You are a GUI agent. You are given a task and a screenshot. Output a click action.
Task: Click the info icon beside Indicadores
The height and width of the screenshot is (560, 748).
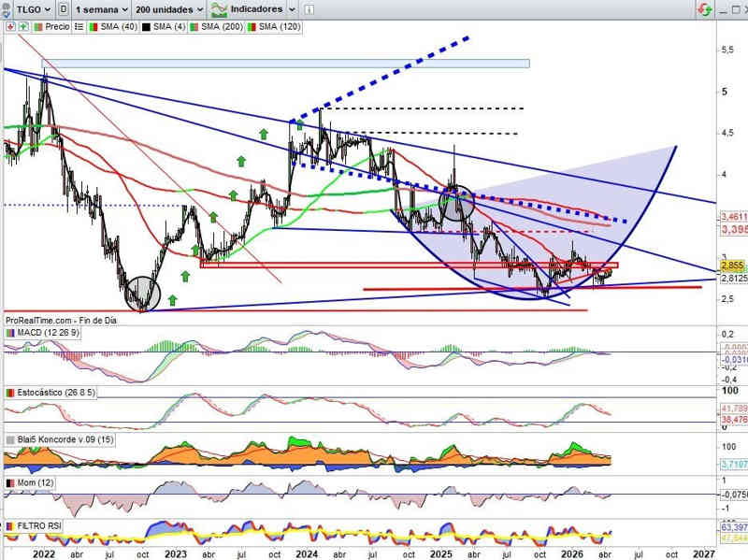(311, 9)
